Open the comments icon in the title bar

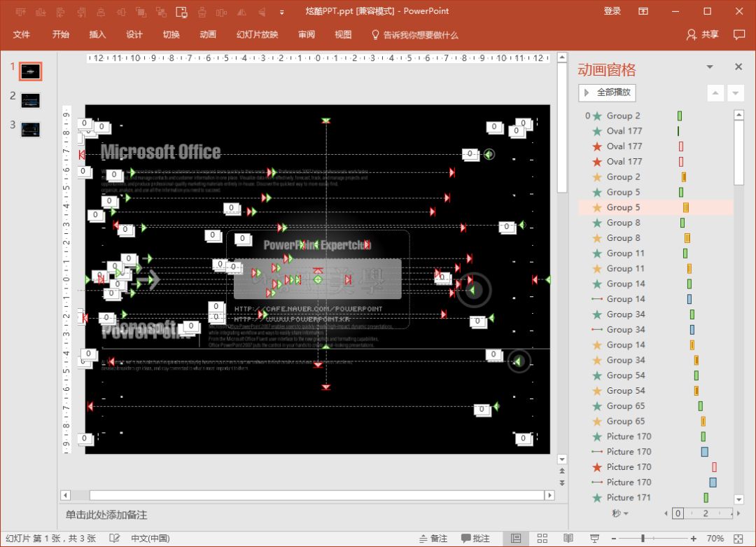[738, 34]
